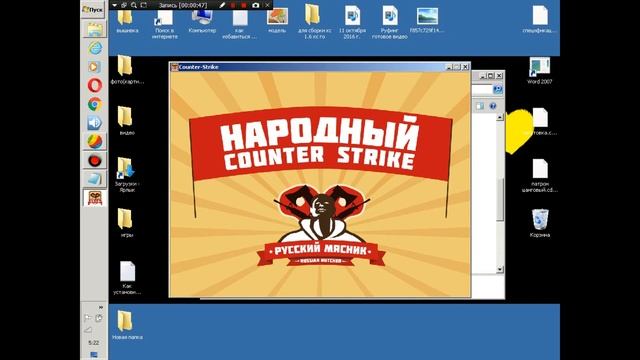Stop recording with the second red square button
The image size is (640, 360).
(x=244, y=5)
